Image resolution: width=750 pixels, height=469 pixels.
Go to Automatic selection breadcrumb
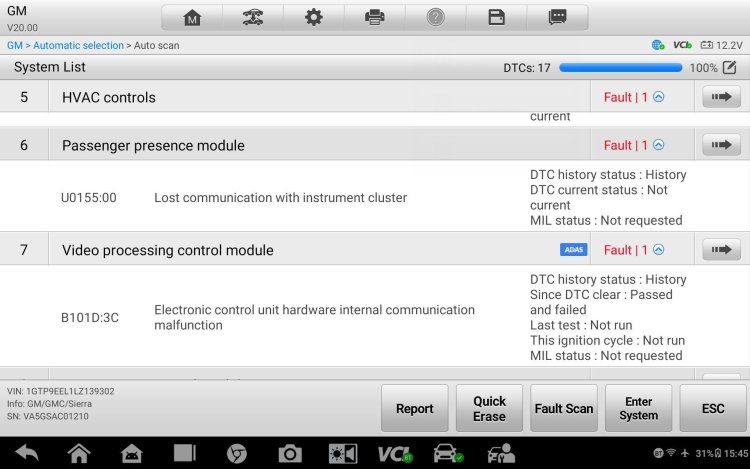[x=78, y=45]
